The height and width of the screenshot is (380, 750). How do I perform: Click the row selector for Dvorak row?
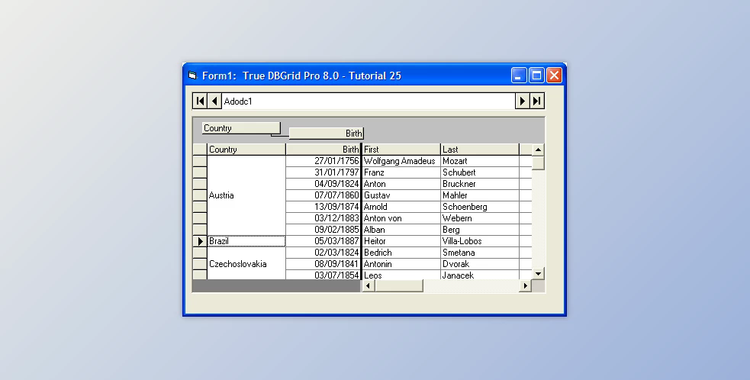200,265
